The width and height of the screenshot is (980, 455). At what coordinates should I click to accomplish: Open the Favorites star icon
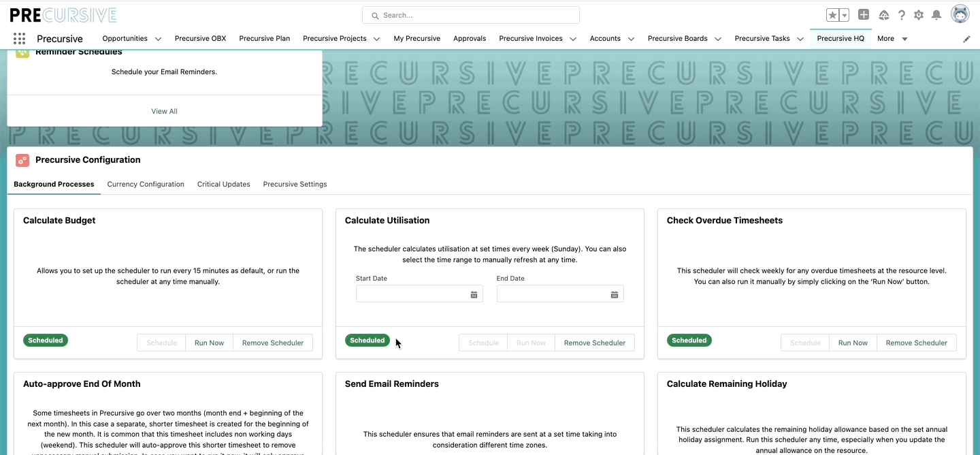coord(833,15)
